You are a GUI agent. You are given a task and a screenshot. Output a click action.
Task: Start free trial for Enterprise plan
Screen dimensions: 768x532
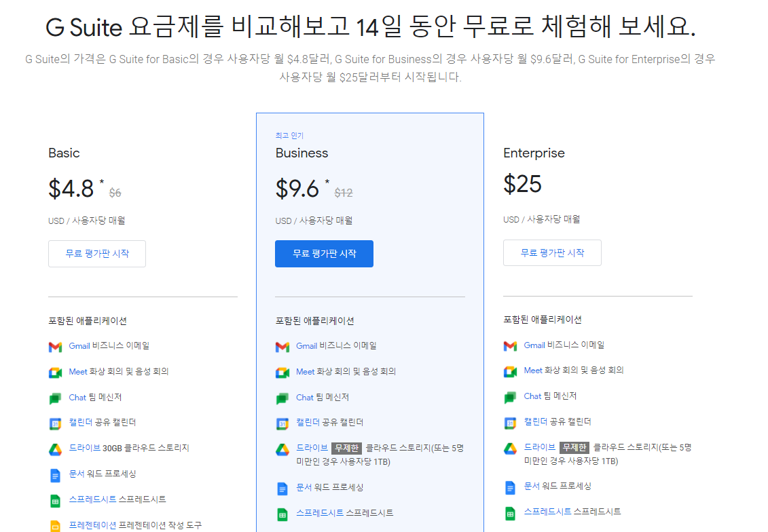click(552, 252)
